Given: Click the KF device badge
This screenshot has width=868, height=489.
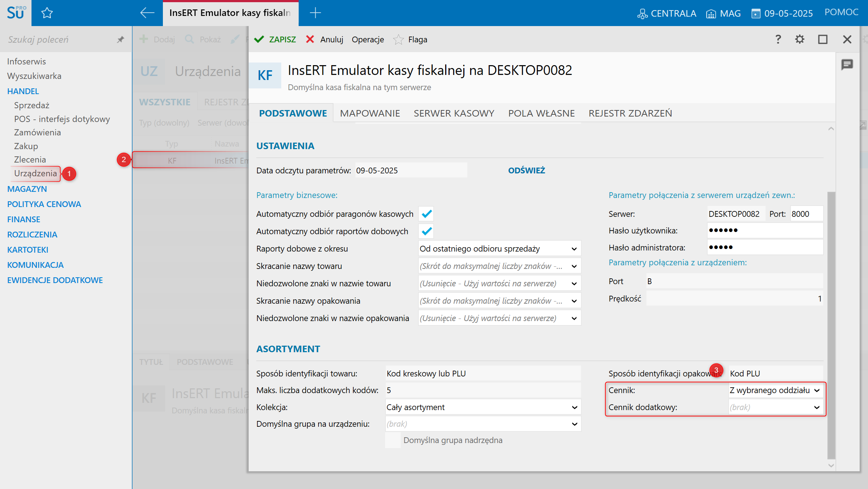Looking at the screenshot, I should 265,75.
